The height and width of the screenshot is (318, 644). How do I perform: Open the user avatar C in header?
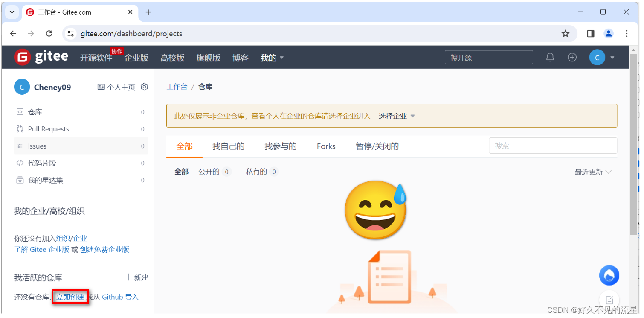597,57
